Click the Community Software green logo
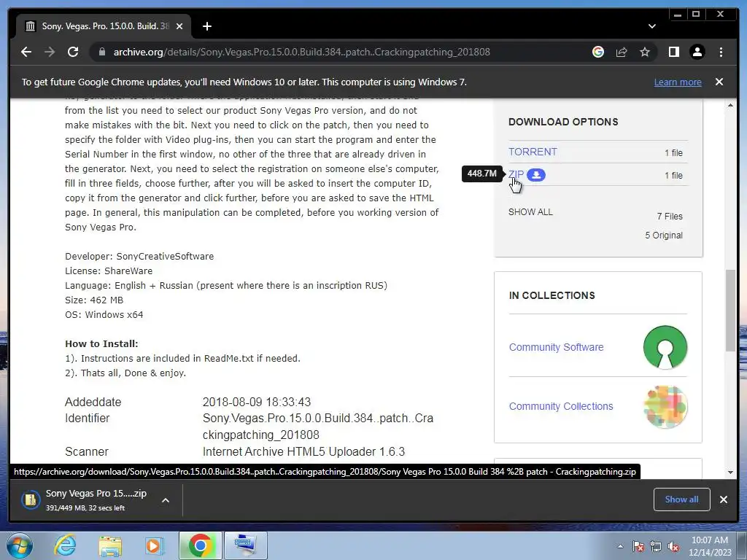The width and height of the screenshot is (747, 560). pyautogui.click(x=665, y=347)
